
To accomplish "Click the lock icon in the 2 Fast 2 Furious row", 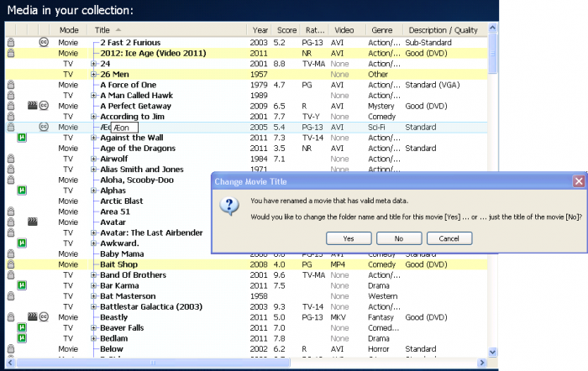I will (11, 42).
